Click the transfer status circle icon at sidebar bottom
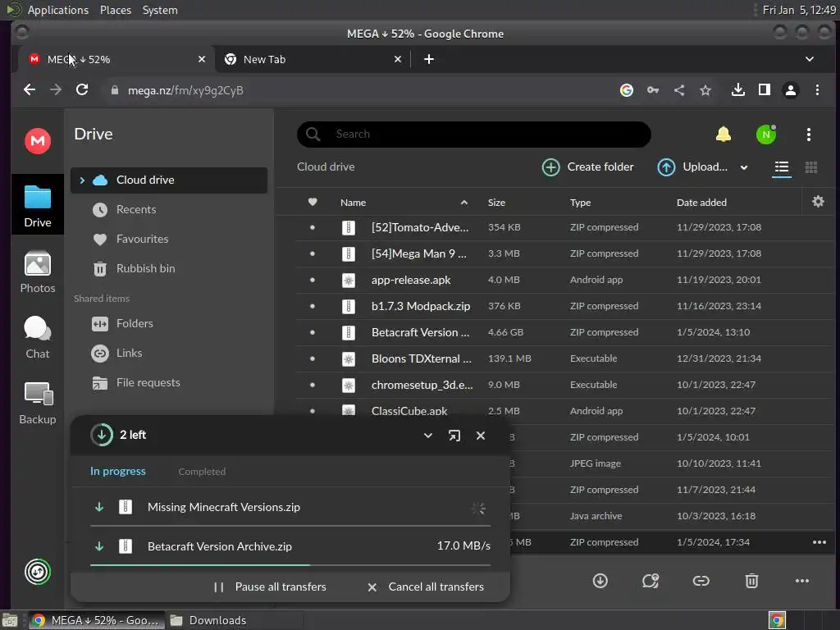840x630 pixels. 38,572
